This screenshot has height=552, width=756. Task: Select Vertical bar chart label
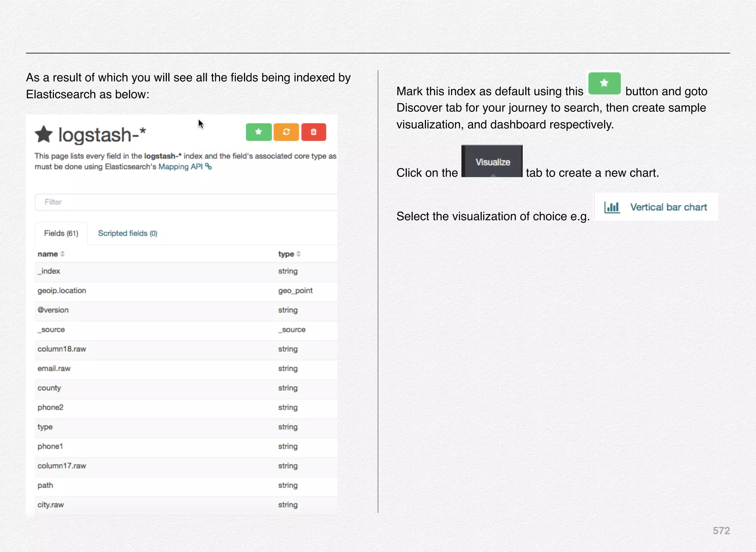(669, 207)
